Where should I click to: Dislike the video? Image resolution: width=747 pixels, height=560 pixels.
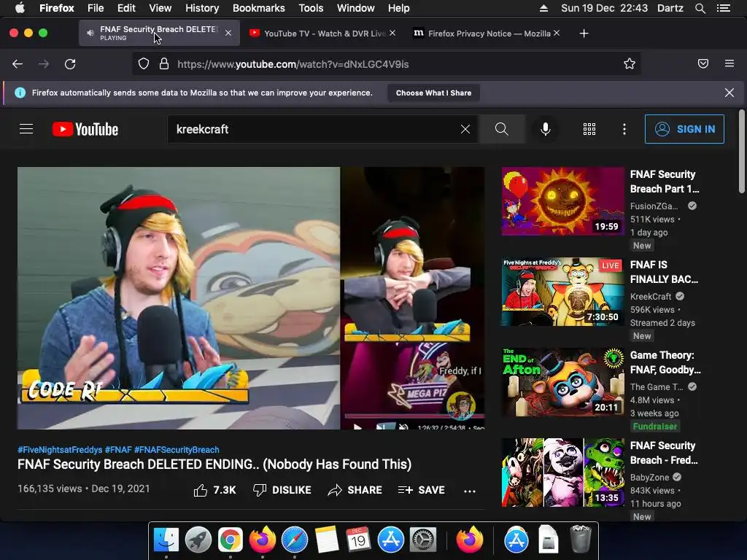(282, 490)
